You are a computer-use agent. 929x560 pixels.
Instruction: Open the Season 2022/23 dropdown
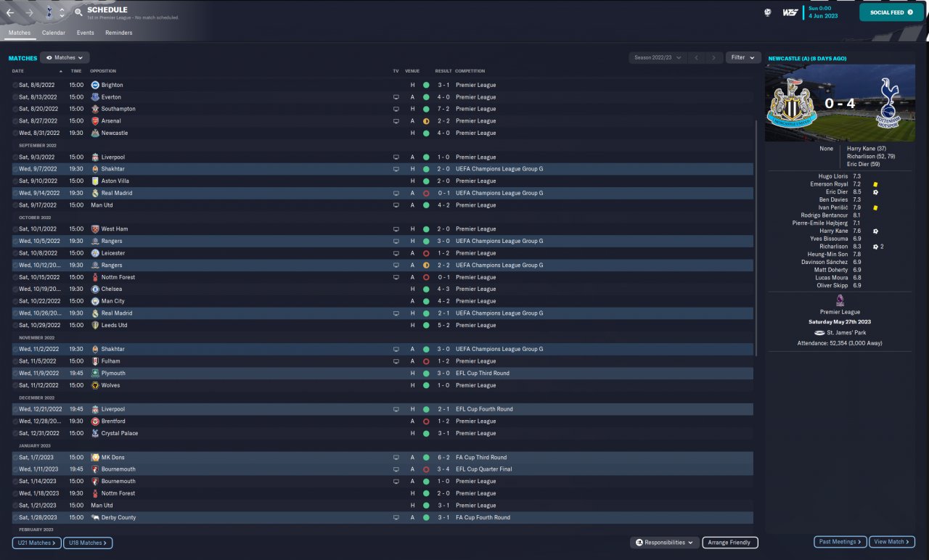(658, 57)
